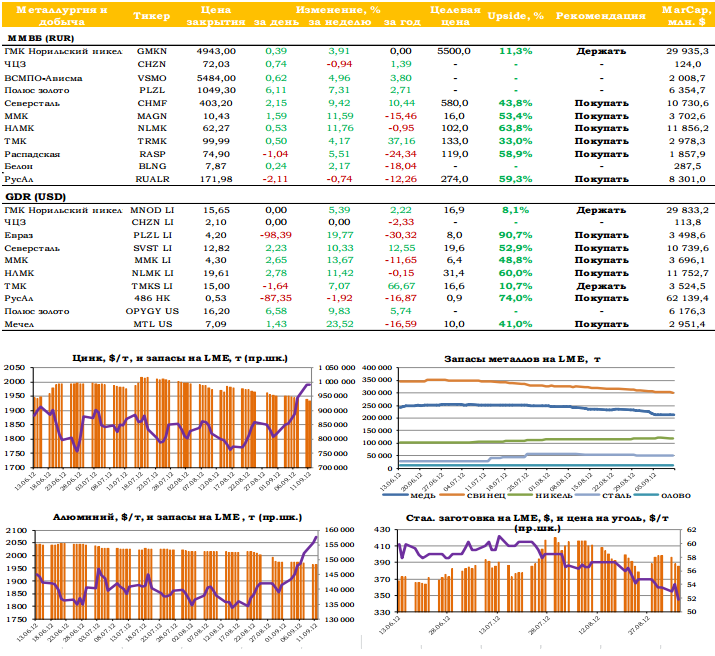The image size is (715, 656).
Task: Click ticker RUALR
Action: pos(152,179)
